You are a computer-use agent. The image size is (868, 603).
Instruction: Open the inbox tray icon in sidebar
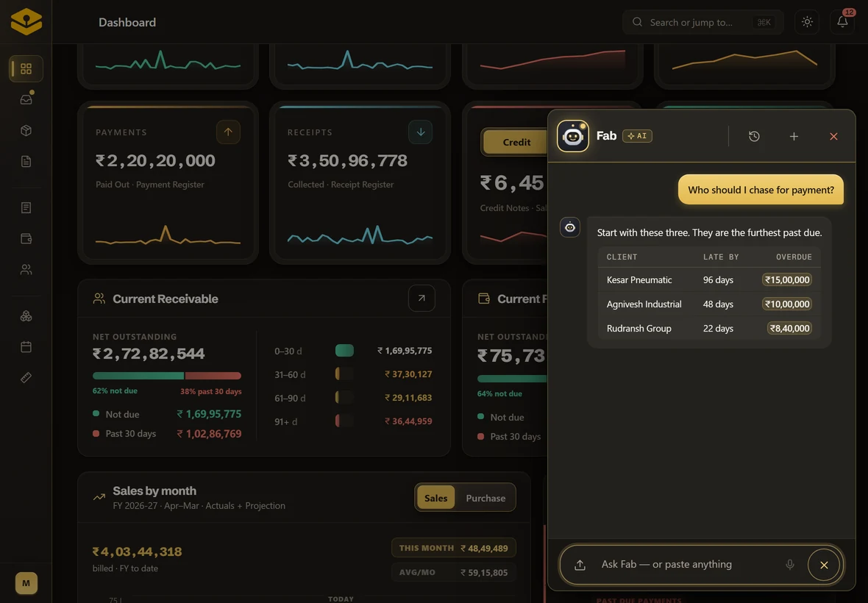[26, 99]
